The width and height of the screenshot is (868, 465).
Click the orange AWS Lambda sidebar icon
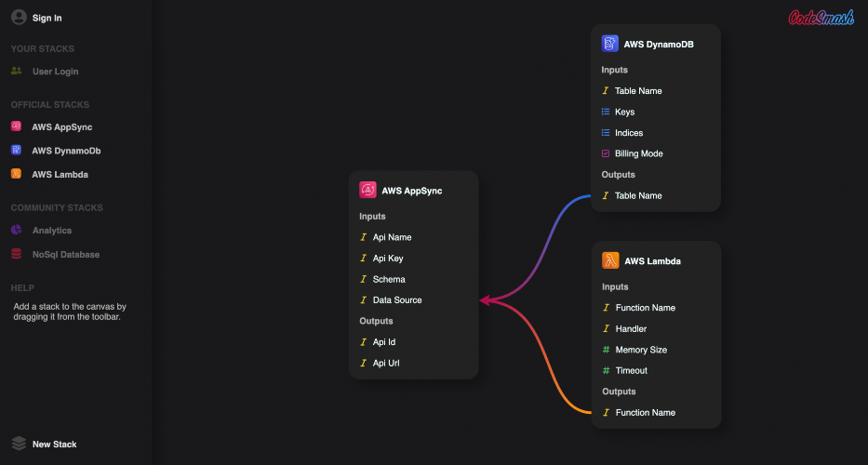(16, 174)
